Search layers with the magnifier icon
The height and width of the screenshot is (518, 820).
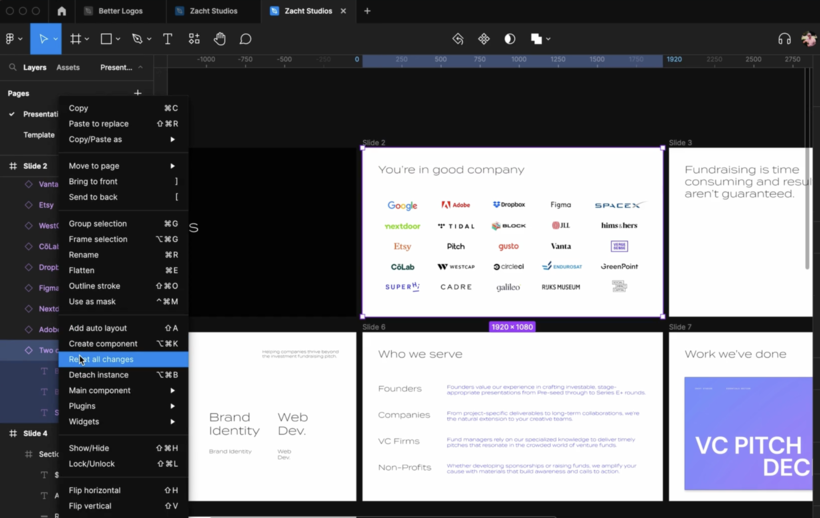pyautogui.click(x=13, y=67)
